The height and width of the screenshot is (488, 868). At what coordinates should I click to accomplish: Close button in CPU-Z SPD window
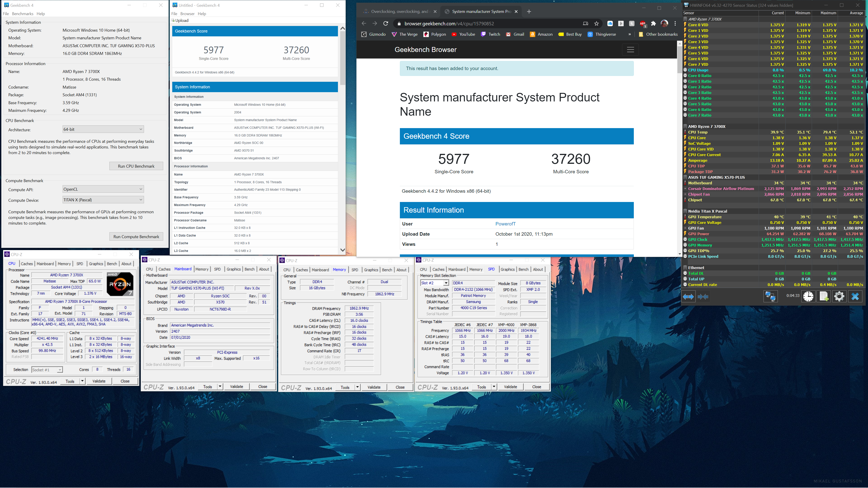point(536,387)
